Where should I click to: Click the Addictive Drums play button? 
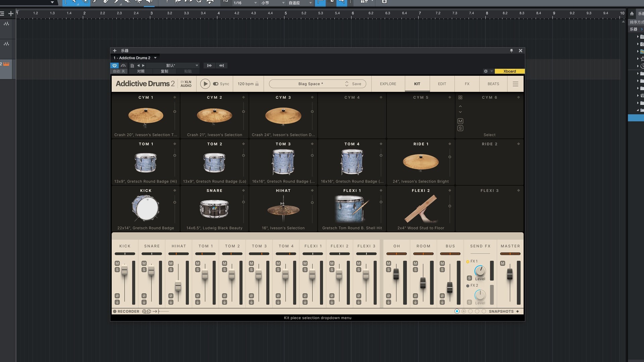click(205, 84)
